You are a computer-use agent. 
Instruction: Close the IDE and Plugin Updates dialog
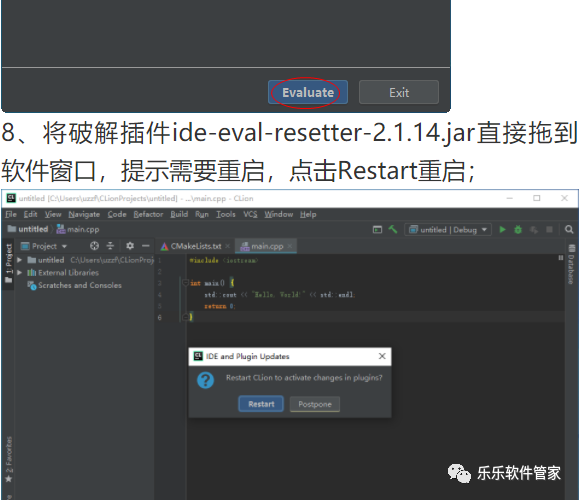pos(382,356)
